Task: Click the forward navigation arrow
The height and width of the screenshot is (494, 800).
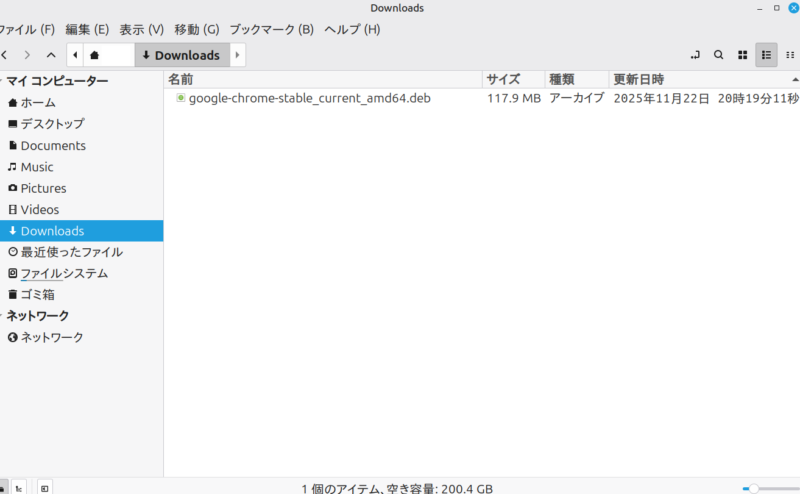Action: coord(27,55)
